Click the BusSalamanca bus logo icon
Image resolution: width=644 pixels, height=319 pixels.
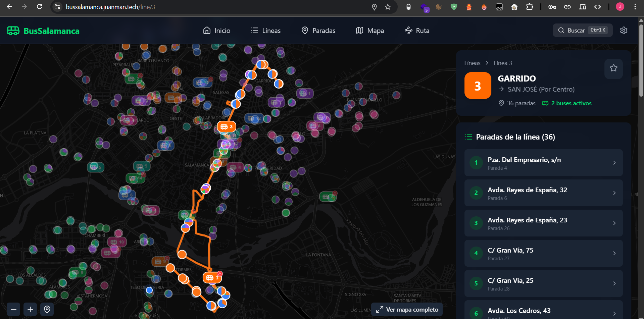tap(13, 31)
